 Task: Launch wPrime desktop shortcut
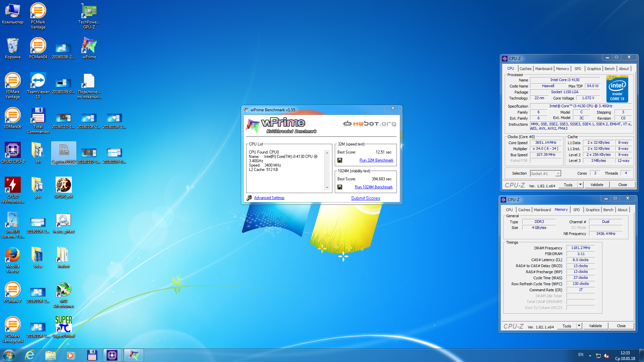[89, 48]
